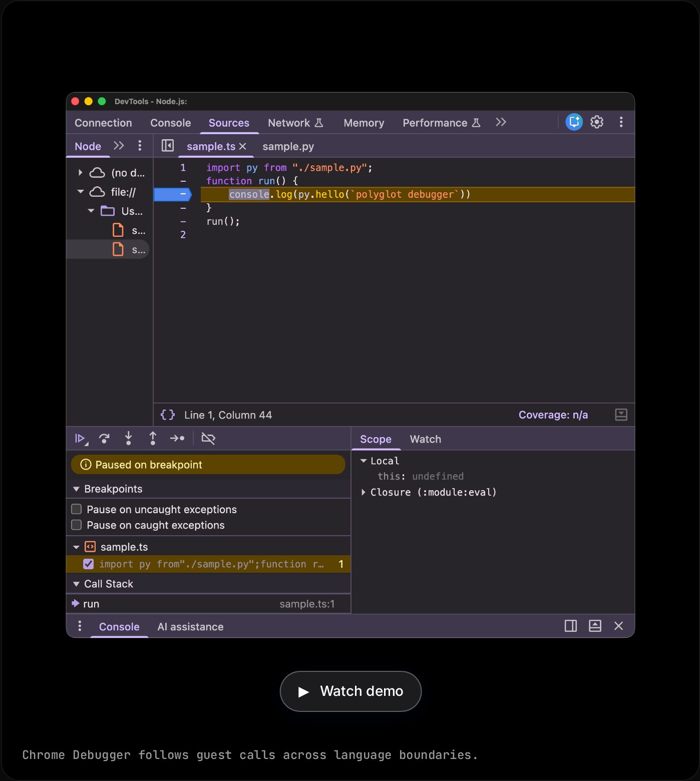Screen dimensions: 700x781
Task: Click the Step icon with arrow and dot
Action: click(x=177, y=439)
